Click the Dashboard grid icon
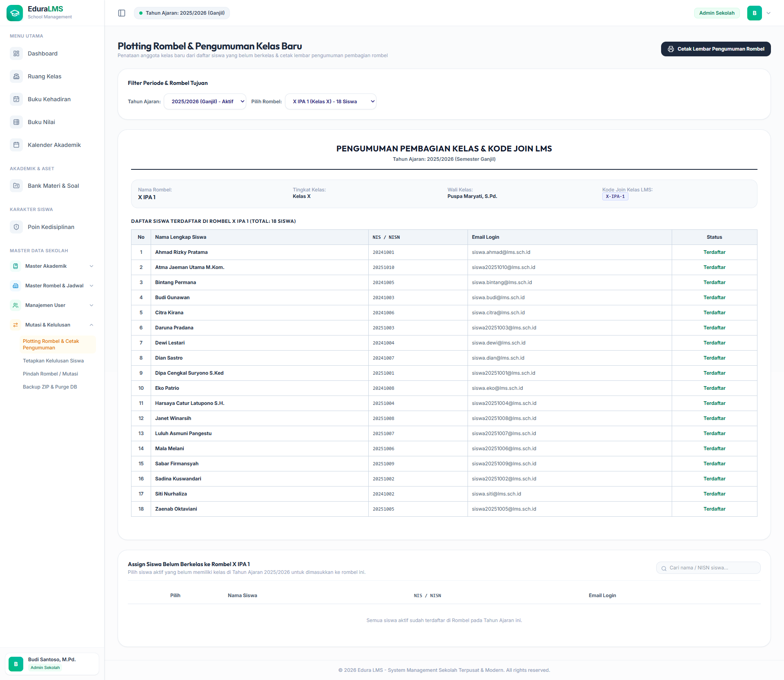 [x=16, y=53]
